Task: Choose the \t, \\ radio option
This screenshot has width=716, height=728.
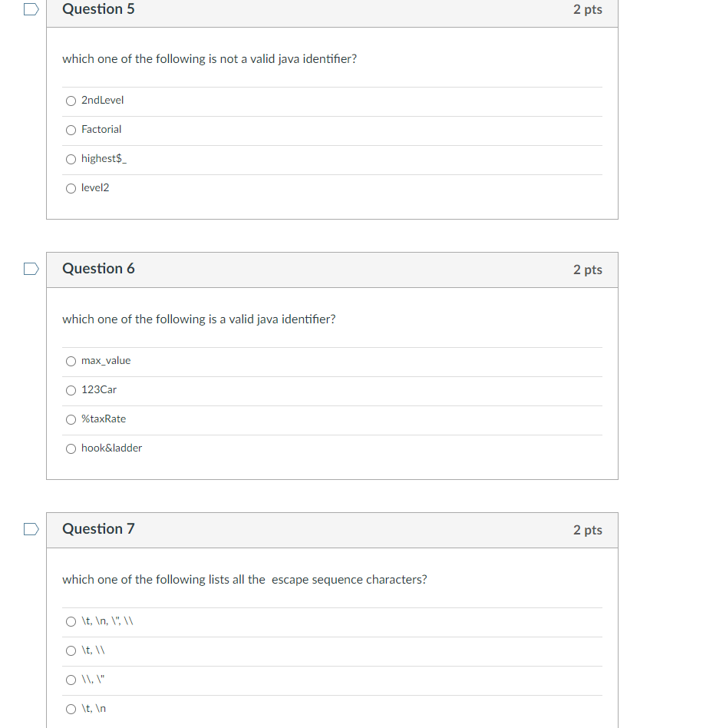Action: click(x=71, y=651)
